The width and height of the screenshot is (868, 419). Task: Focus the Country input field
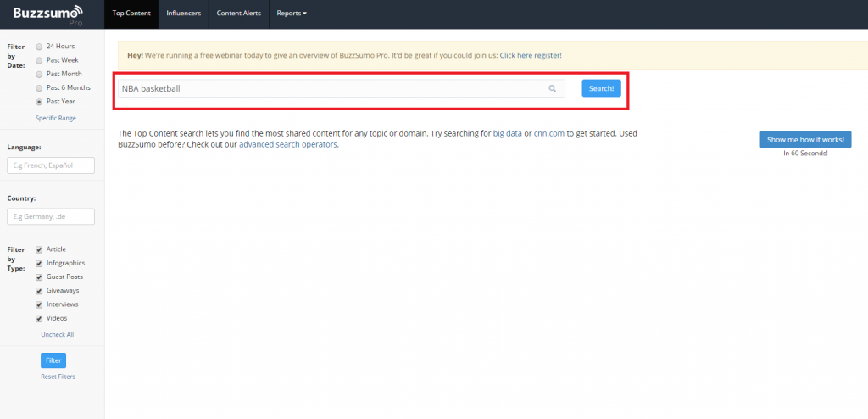(51, 216)
